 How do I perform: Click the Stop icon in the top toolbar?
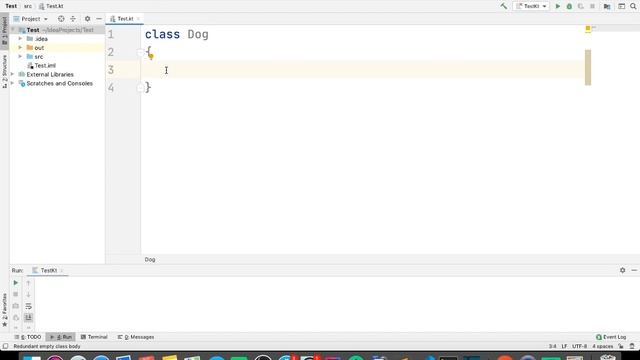(x=592, y=6)
